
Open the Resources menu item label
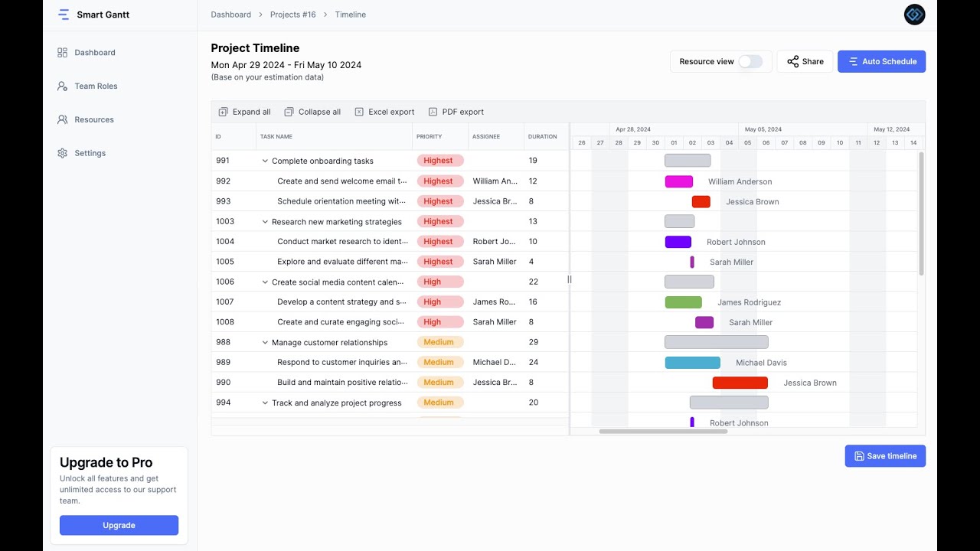pos(94,120)
